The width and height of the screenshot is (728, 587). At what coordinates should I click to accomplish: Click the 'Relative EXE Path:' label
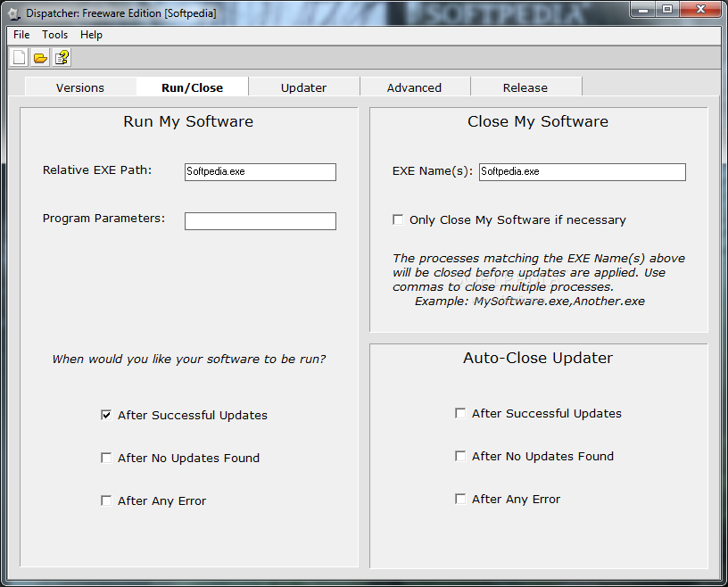pos(97,170)
